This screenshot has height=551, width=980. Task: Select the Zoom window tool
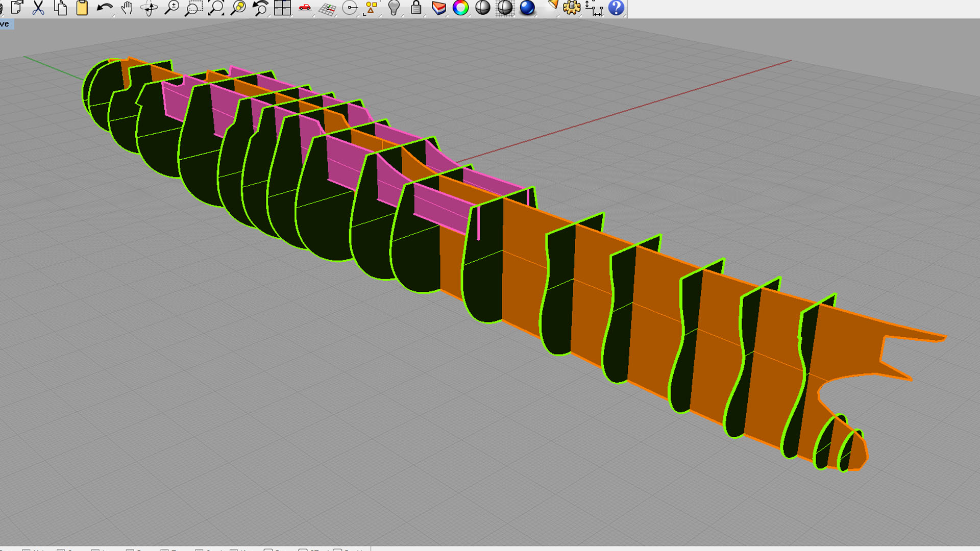pyautogui.click(x=193, y=8)
